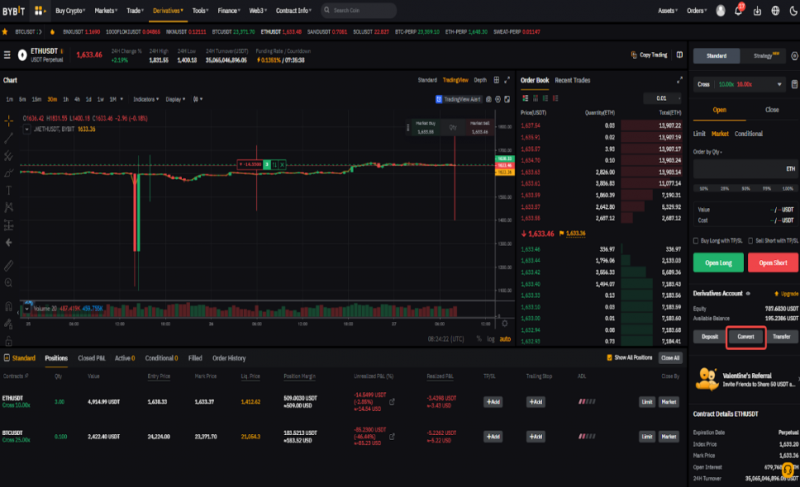Open the apps grid icon beside Bybit logo
800x487 pixels.
click(38, 10)
